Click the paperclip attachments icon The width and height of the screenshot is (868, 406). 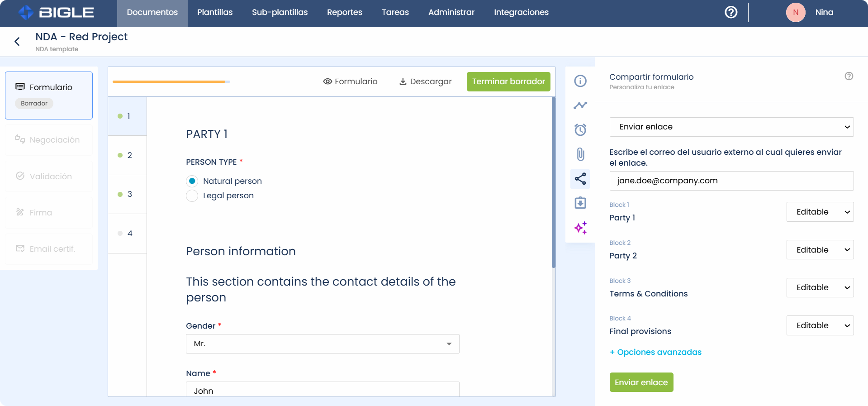point(580,154)
